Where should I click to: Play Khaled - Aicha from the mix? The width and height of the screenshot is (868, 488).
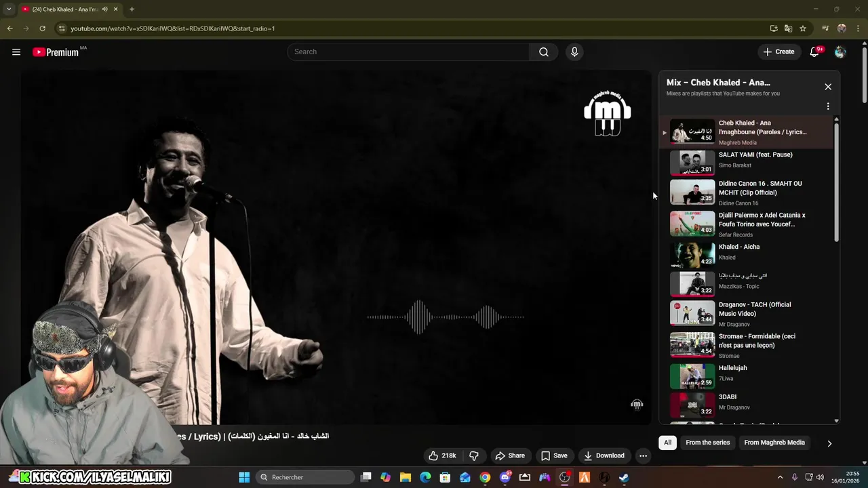pyautogui.click(x=746, y=255)
